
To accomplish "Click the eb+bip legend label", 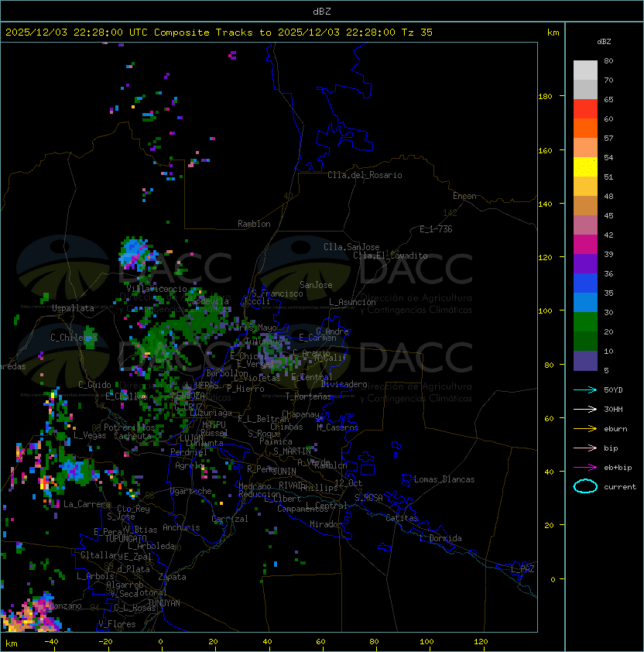I will [x=618, y=468].
